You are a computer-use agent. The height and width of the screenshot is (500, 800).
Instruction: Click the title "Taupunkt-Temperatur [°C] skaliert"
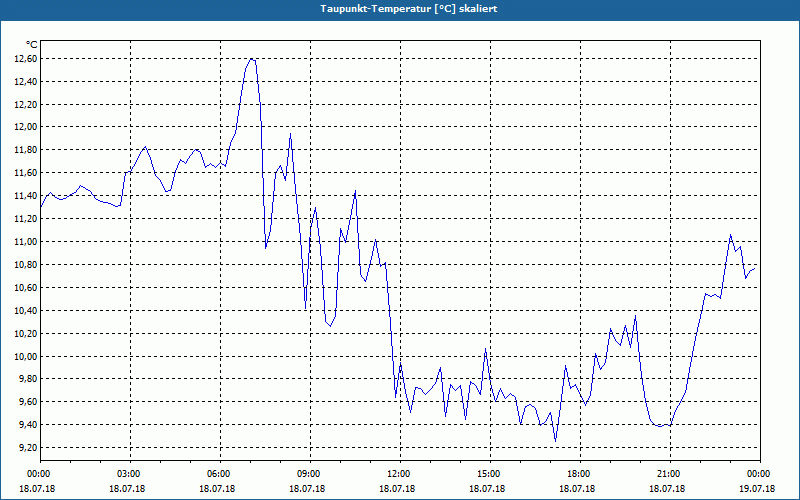pyautogui.click(x=409, y=9)
